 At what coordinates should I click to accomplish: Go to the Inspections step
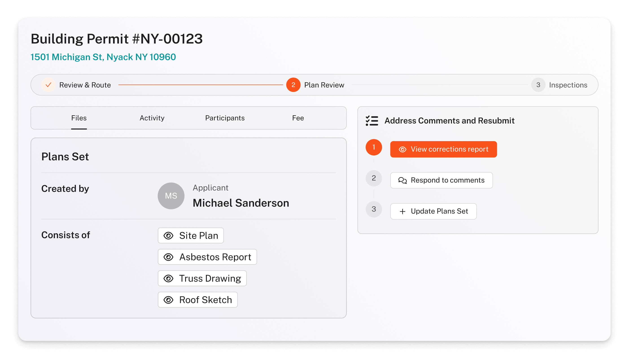(x=538, y=85)
